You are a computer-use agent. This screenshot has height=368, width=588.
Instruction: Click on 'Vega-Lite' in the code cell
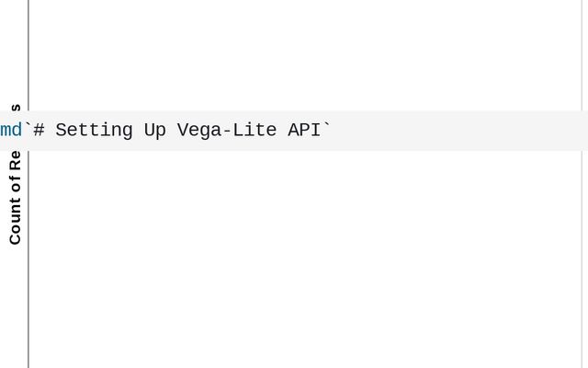[226, 131]
